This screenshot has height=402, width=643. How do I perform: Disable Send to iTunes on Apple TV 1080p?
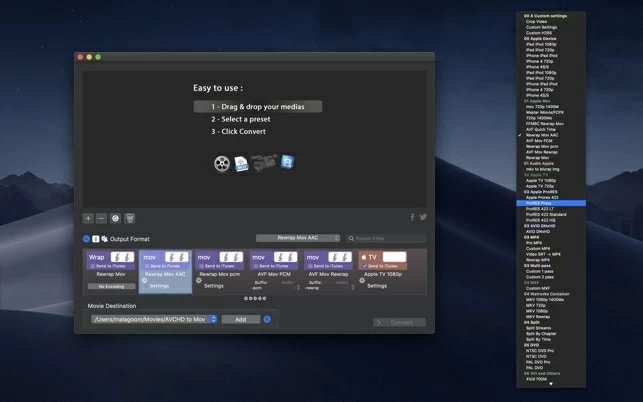[364, 266]
